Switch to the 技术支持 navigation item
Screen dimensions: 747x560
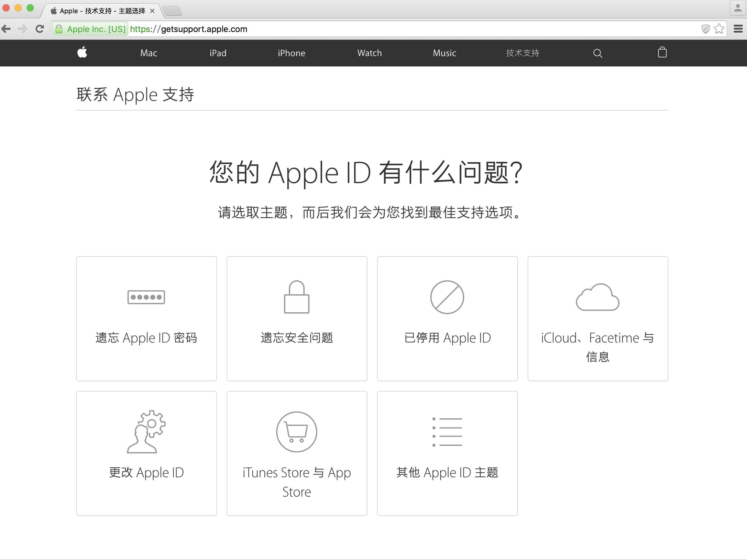[x=522, y=53]
